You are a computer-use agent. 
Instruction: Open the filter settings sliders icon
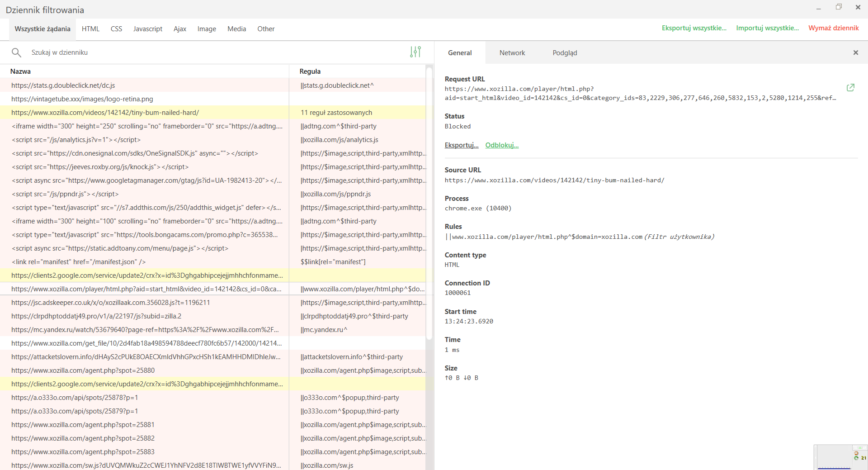[415, 52]
